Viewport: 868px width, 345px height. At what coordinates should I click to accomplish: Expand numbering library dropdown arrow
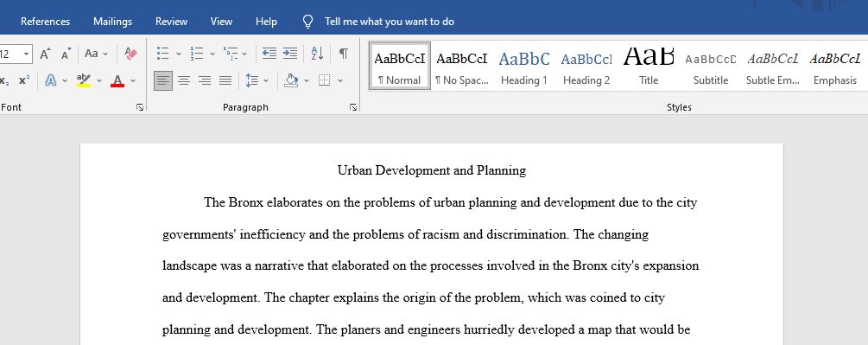[x=212, y=54]
